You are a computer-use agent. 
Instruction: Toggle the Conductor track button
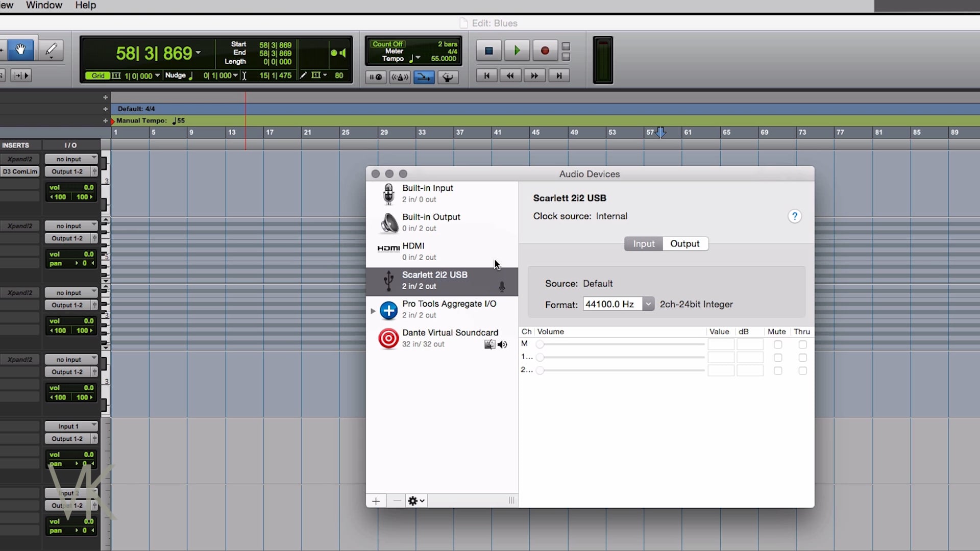click(x=448, y=77)
